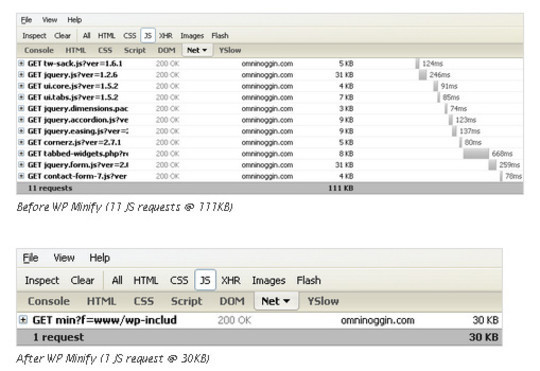Viewport: 540px width, 371px height.
Task: Open the View menu in top panel
Action: tap(50, 20)
